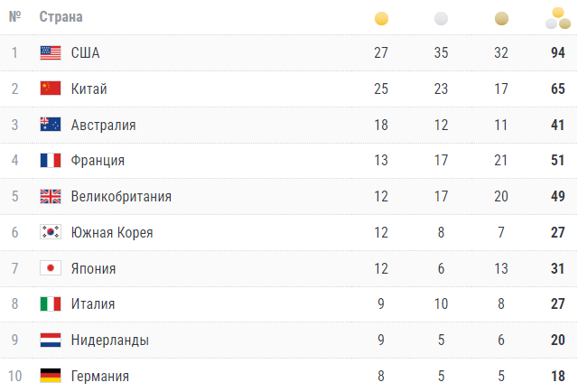Click the Australia flag icon
The image size is (578, 392).
click(51, 125)
